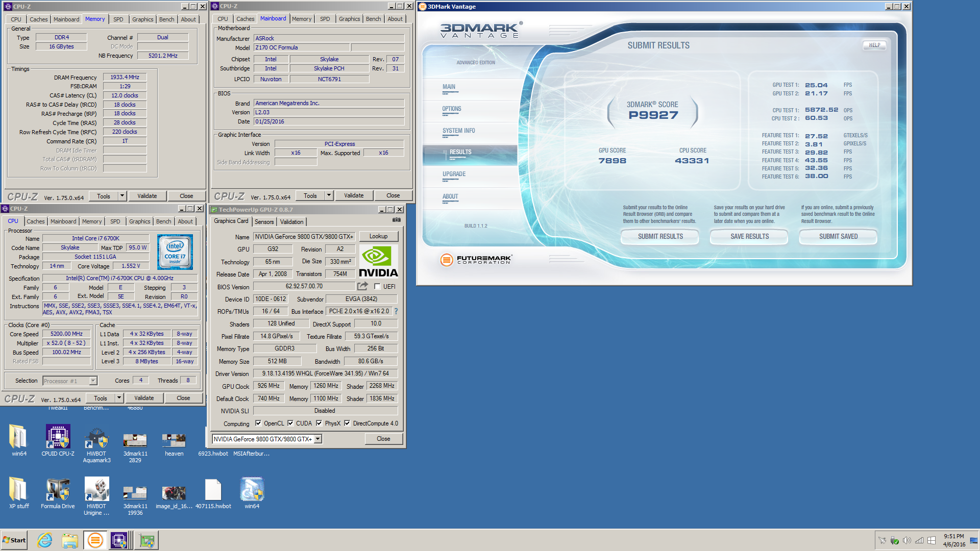Click the GPU name field in GPU-Z
Image resolution: width=980 pixels, height=551 pixels.
[304, 237]
